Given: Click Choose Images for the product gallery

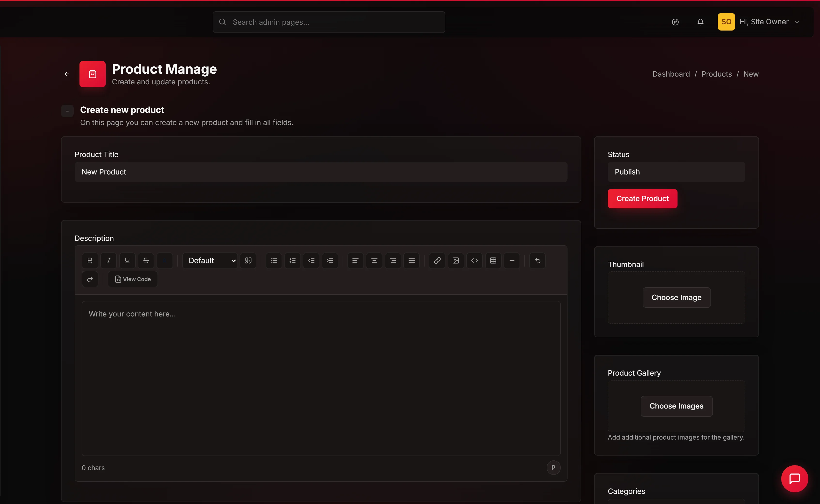Looking at the screenshot, I should [676, 406].
